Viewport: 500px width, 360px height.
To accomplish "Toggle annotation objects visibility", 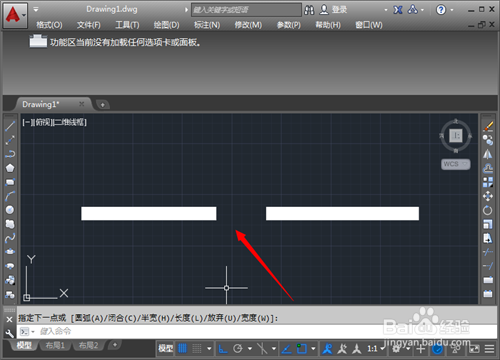I will [327, 349].
